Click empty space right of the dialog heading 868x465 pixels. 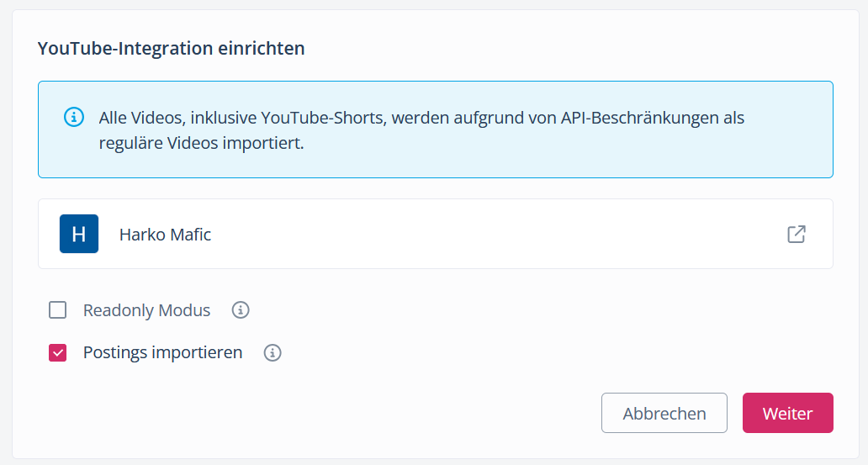(572, 49)
